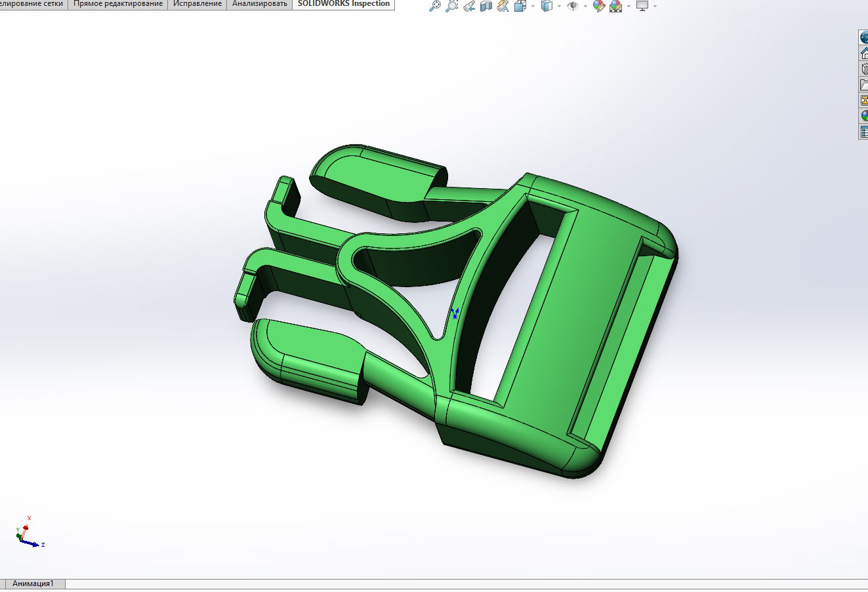The height and width of the screenshot is (592, 868).
Task: Open the house icon task pane tab
Action: pyautogui.click(x=863, y=53)
